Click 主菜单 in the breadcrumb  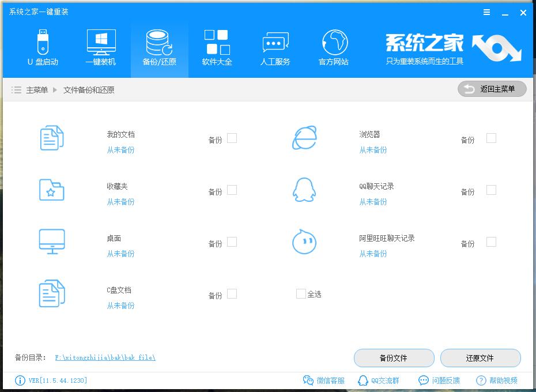pyautogui.click(x=37, y=90)
